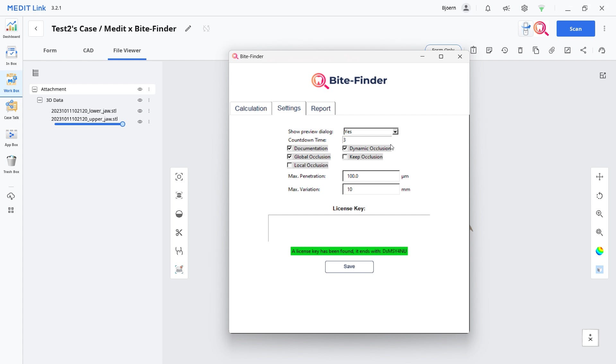Click the history clock icon in toolbar
Image resolution: width=616 pixels, height=364 pixels.
click(x=505, y=50)
